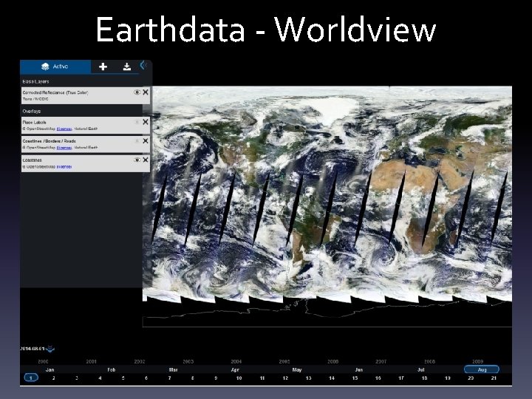Open the Add Layers plus tab
This screenshot has width=532, height=399.
point(103,66)
